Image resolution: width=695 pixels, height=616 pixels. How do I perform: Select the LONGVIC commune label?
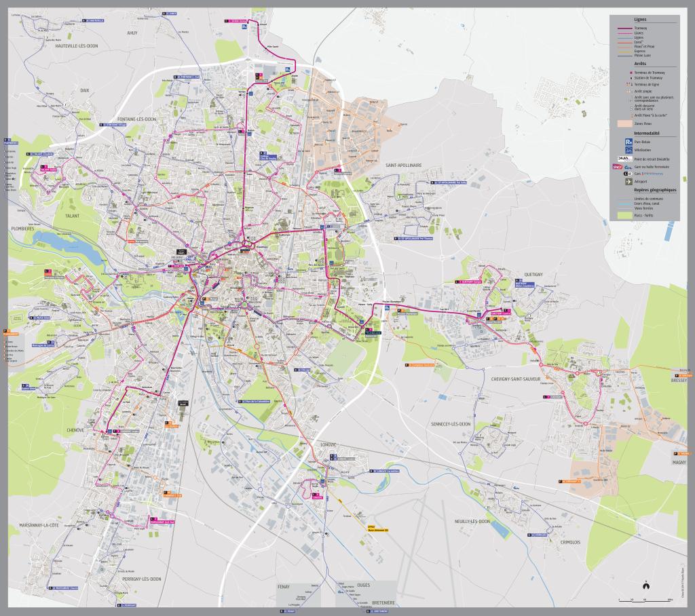(328, 444)
